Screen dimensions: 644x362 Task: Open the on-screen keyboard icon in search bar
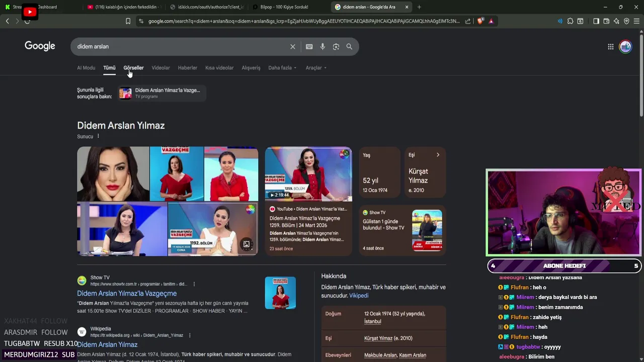(309, 47)
